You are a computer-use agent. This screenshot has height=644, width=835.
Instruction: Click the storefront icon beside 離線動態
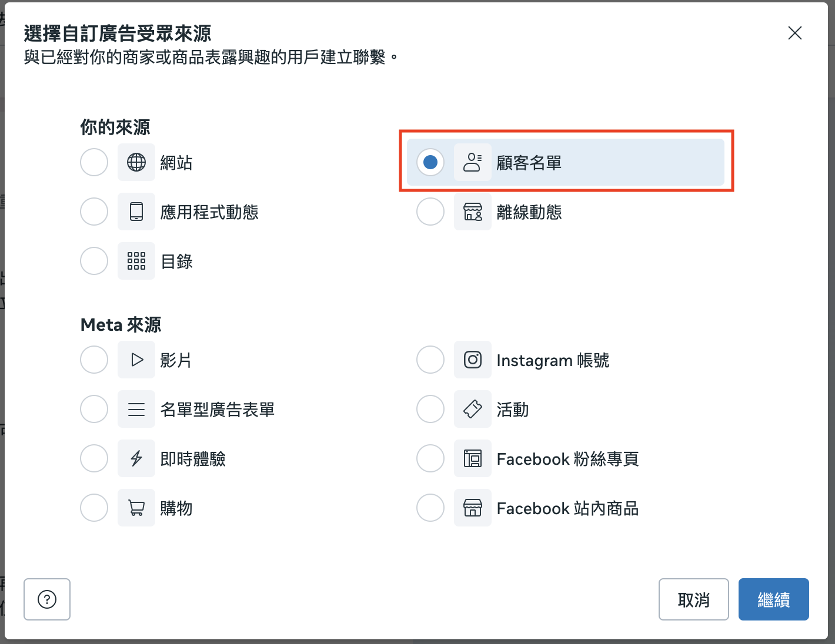tap(473, 212)
